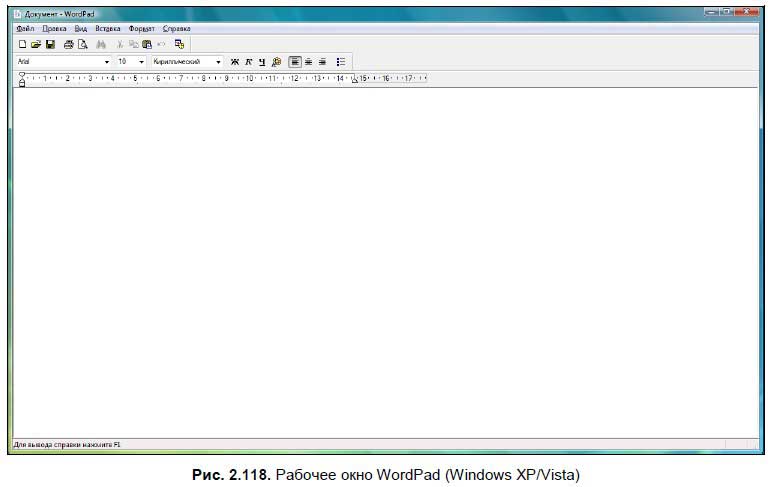Open the font color picker
The width and height of the screenshot is (770, 487).
point(276,61)
